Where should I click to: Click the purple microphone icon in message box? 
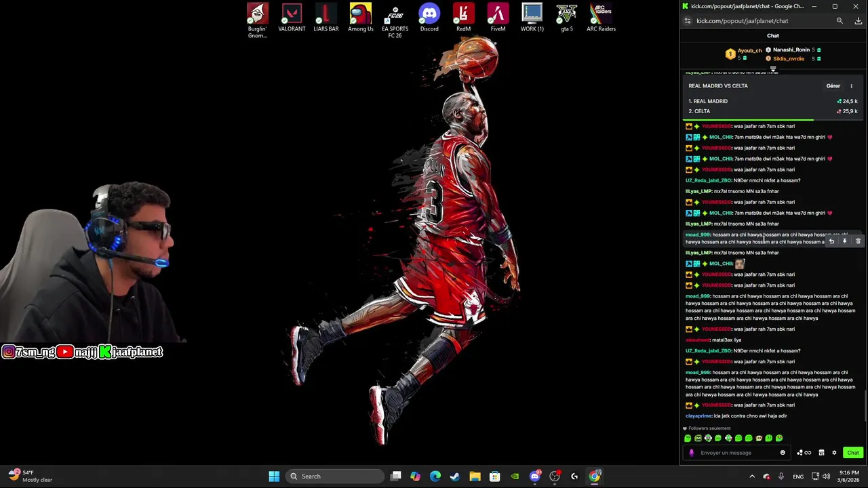click(x=692, y=453)
